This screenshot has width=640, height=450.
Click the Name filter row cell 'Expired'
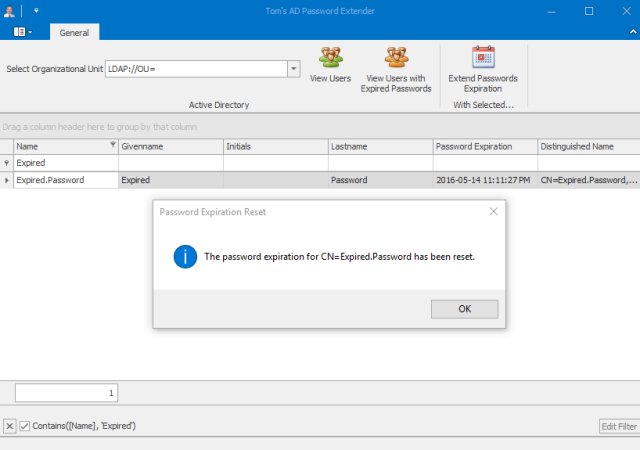click(x=66, y=163)
